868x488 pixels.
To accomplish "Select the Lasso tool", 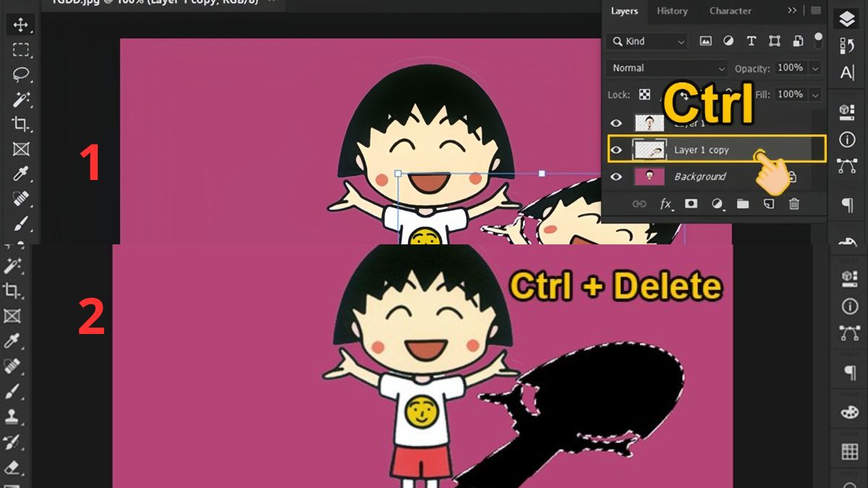I will [21, 74].
